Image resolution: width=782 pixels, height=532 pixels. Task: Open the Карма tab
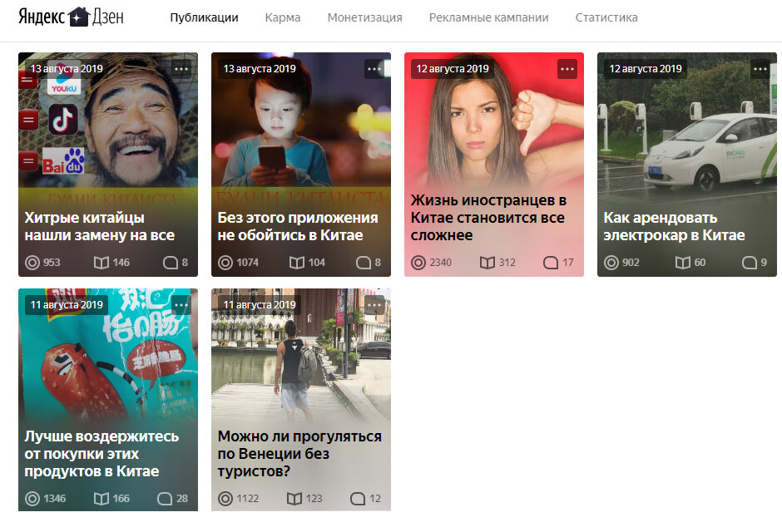(283, 18)
